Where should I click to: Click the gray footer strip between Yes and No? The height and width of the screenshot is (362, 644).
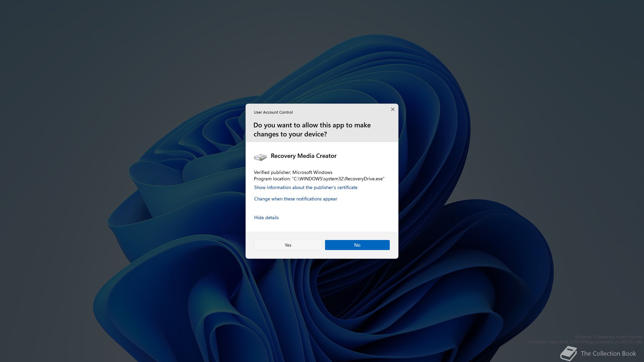click(323, 245)
